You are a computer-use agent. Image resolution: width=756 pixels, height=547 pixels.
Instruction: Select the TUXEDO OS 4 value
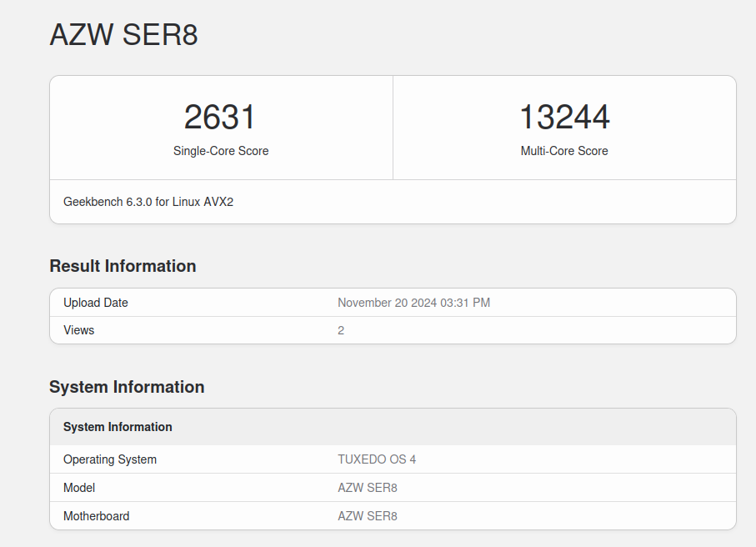(377, 459)
